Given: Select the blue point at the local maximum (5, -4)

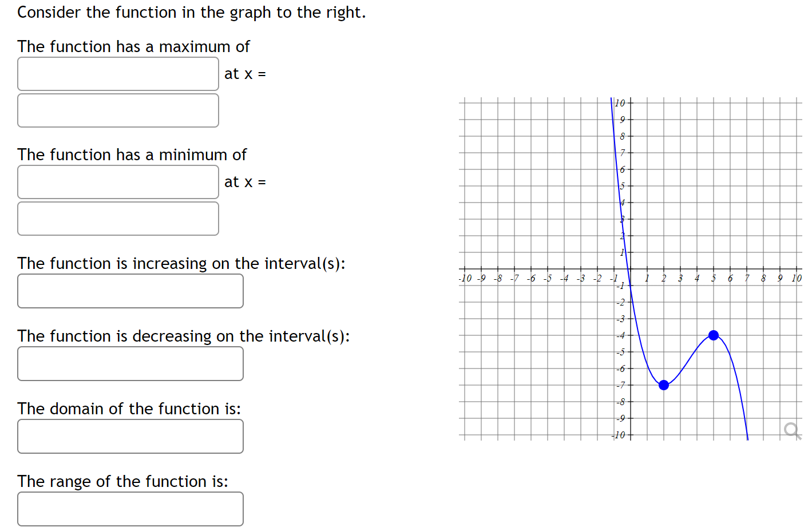Looking at the screenshot, I should coord(714,335).
